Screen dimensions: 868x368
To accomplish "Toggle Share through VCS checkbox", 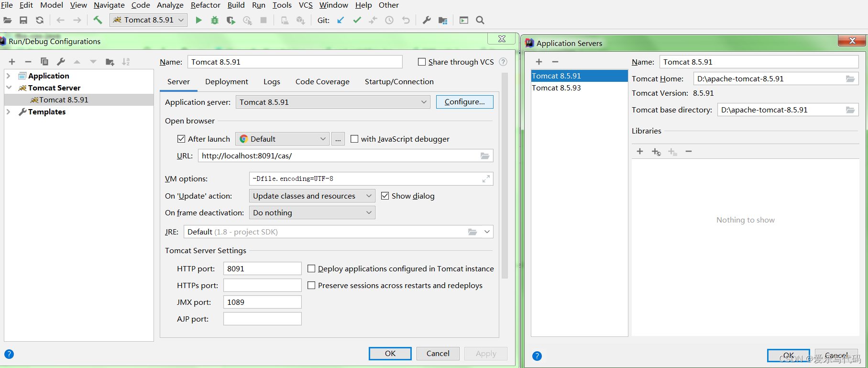I will pyautogui.click(x=422, y=62).
